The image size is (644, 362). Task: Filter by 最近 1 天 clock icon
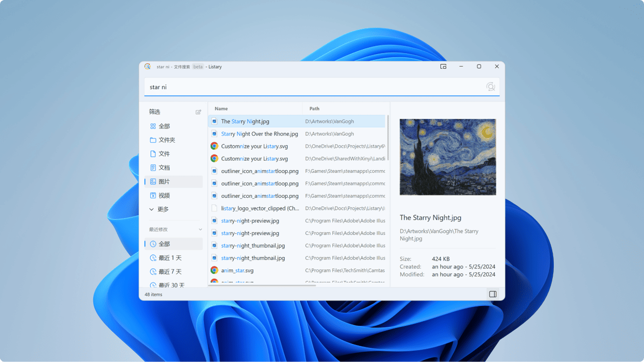point(153,258)
